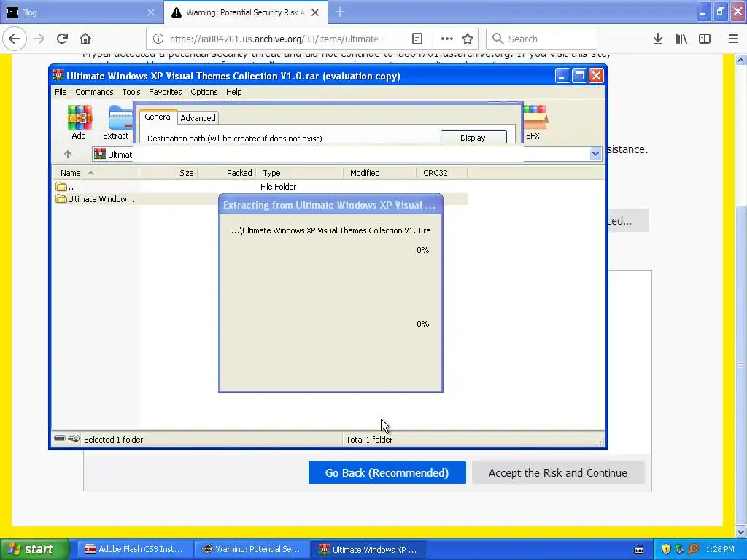Sort by the Packed column header
747x560 pixels.
tap(227, 173)
